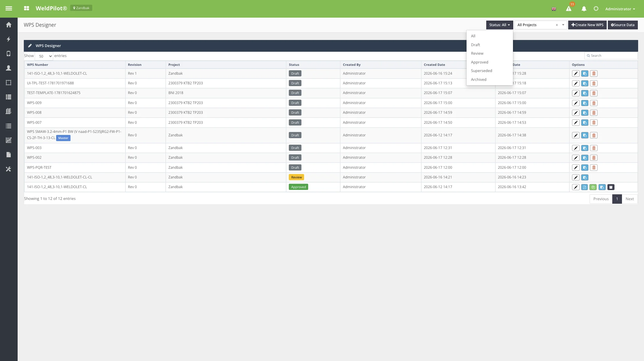Collapse the Status: All dropdown button
This screenshot has height=361, width=644.
[x=499, y=25]
